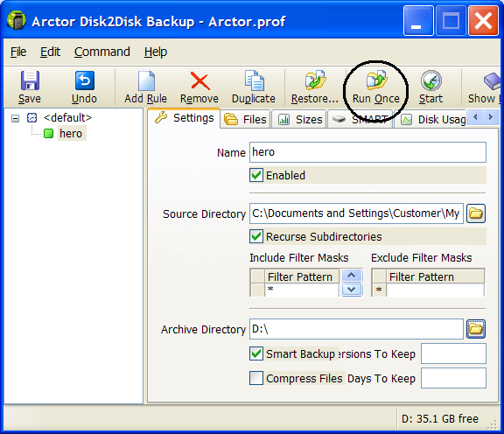Click the Name input field
This screenshot has width=504, height=434.
pos(367,152)
